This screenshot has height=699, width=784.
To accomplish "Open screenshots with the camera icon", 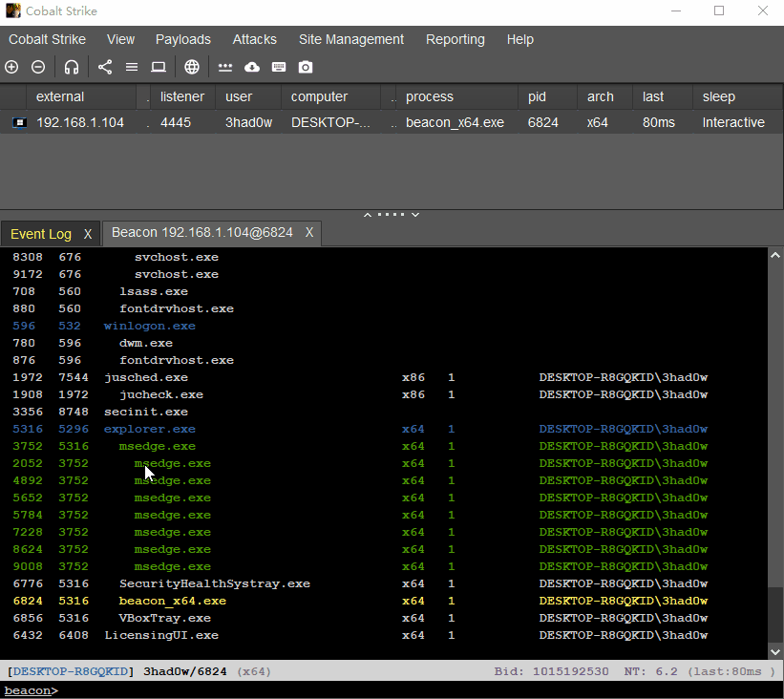I will point(306,67).
